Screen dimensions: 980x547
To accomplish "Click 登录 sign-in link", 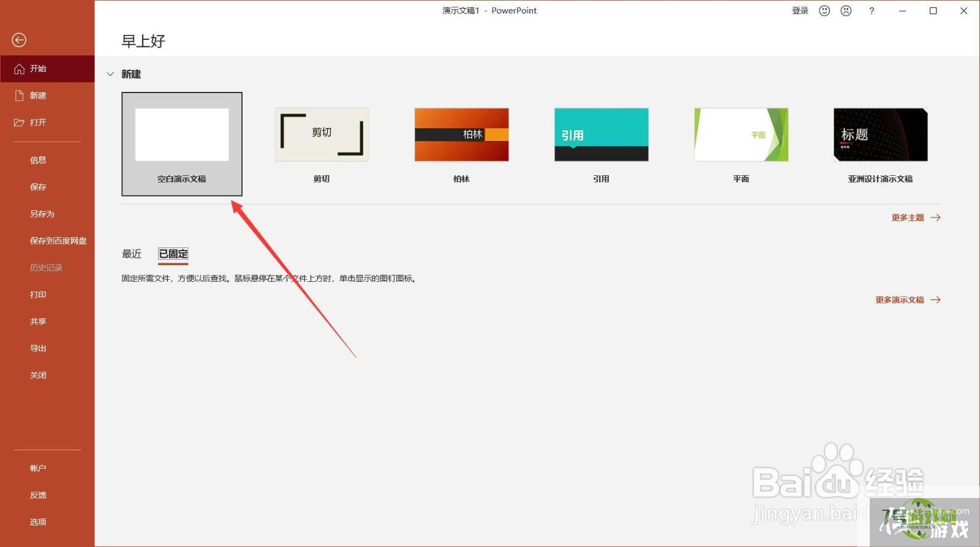I will tap(800, 10).
